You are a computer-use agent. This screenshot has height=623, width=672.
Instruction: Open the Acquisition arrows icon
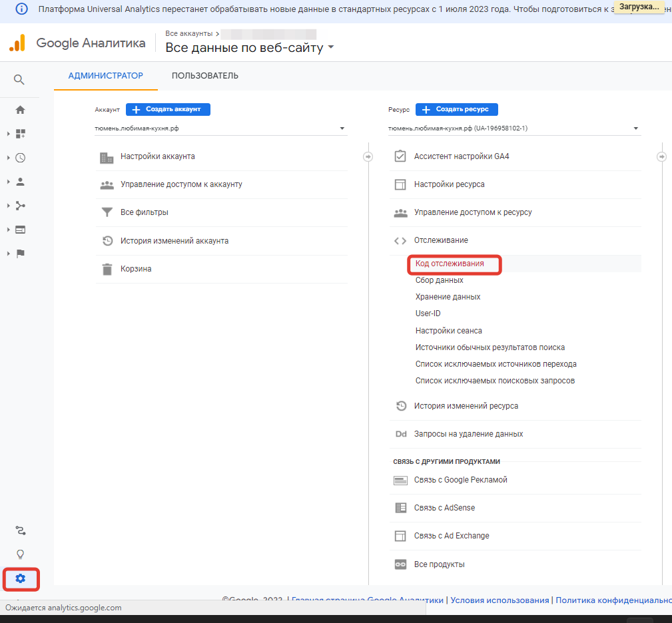pos(20,206)
